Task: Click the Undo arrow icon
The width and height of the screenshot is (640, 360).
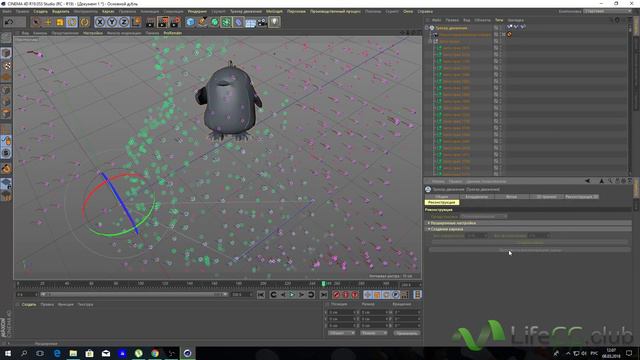Action: coord(9,22)
